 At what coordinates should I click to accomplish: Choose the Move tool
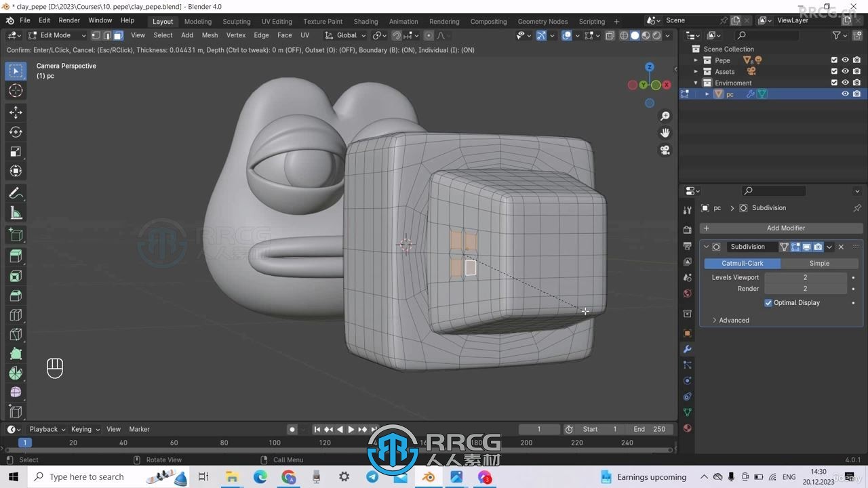16,113
